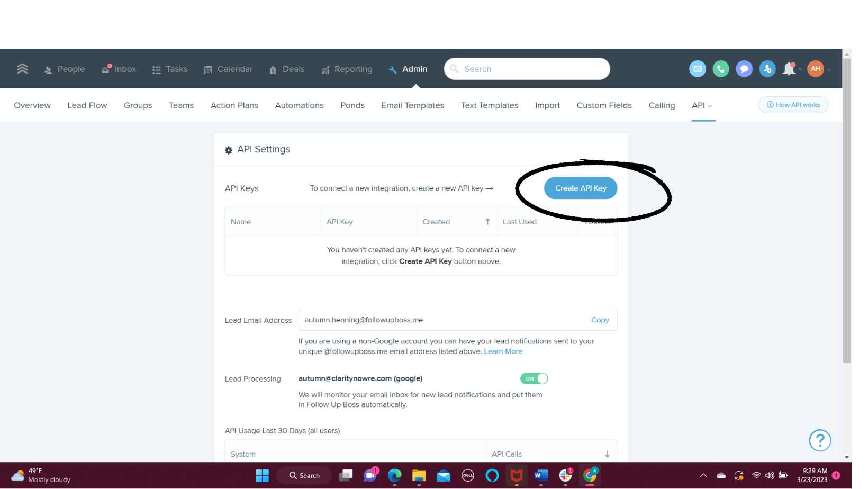Click the add person icon
Screen dimensions: 868x489
click(x=767, y=69)
